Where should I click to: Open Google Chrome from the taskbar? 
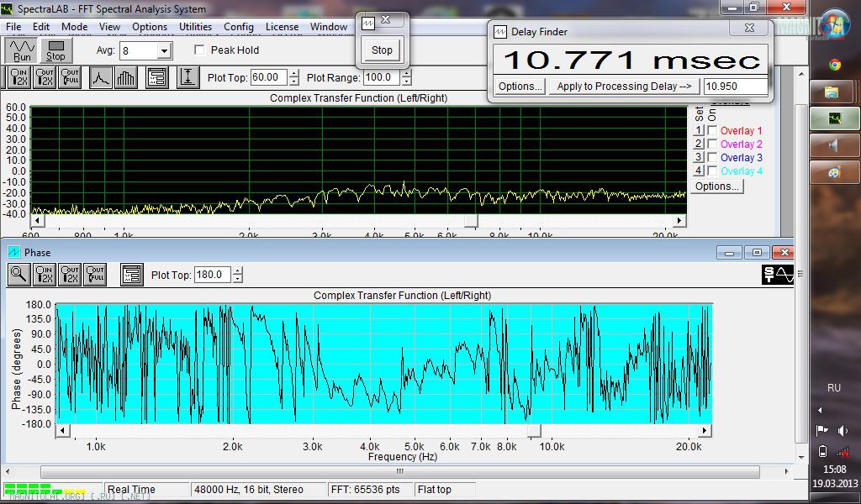click(835, 65)
